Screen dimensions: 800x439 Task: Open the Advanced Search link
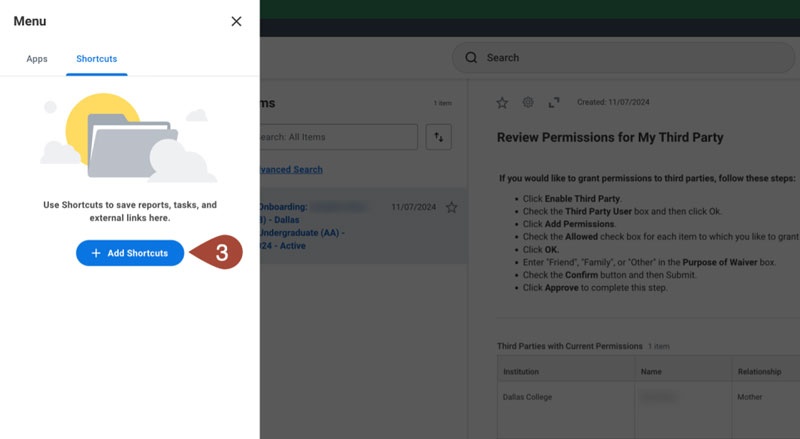coord(290,170)
